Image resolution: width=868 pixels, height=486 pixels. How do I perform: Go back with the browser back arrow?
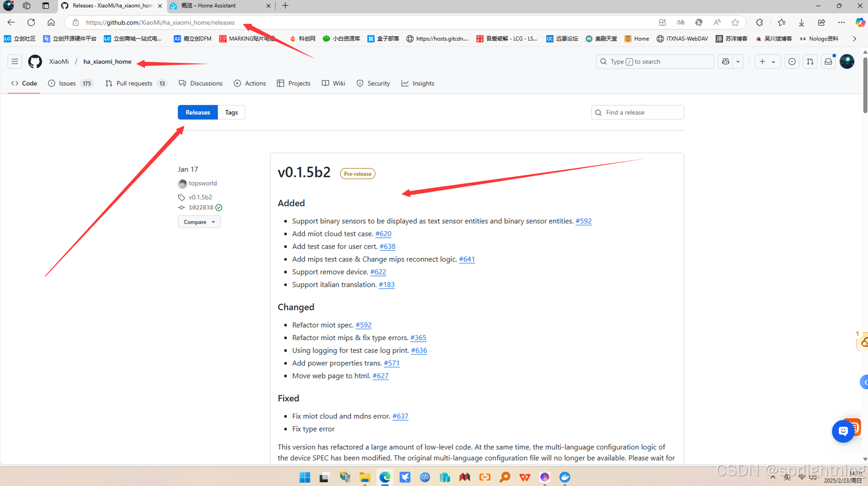point(11,22)
